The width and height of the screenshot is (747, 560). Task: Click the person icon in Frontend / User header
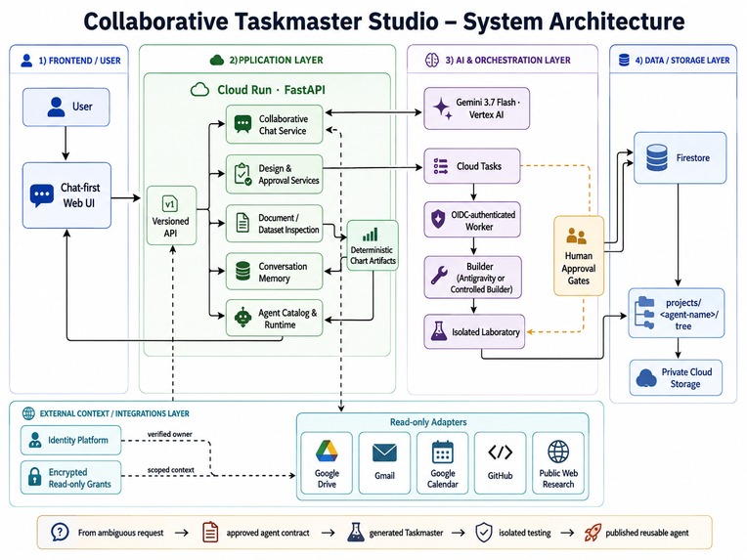point(26,60)
